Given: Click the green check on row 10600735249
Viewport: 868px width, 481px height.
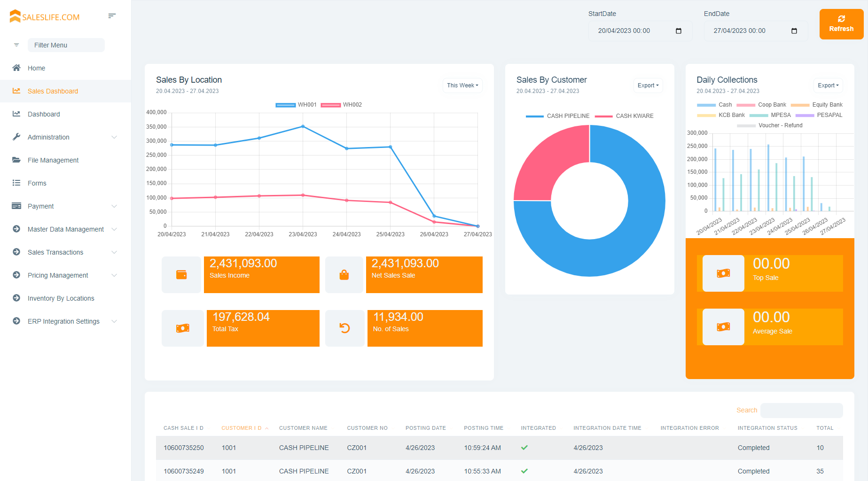Looking at the screenshot, I should [x=524, y=471].
